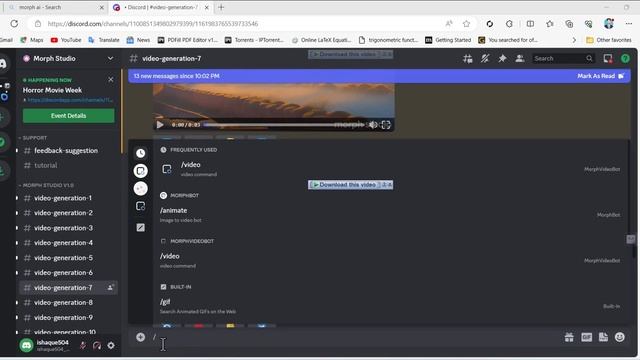Image resolution: width=640 pixels, height=360 pixels.
Task: Open the Other favorites folder
Action: pos(609,40)
